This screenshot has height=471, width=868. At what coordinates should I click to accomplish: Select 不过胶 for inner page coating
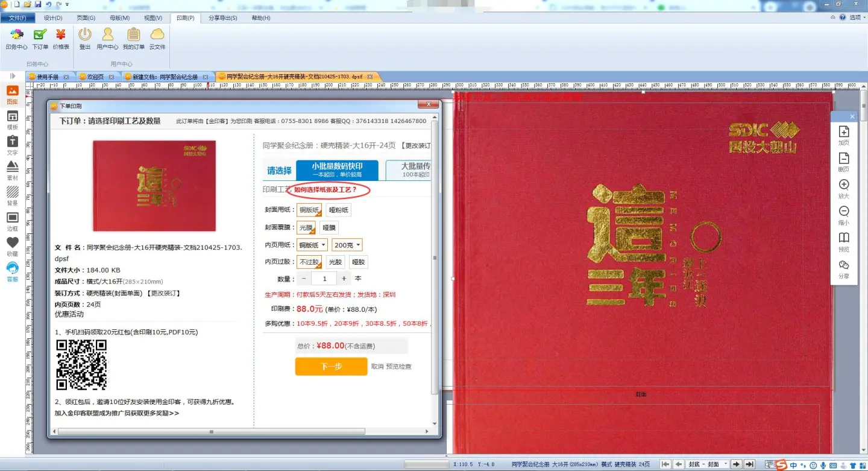[309, 262]
